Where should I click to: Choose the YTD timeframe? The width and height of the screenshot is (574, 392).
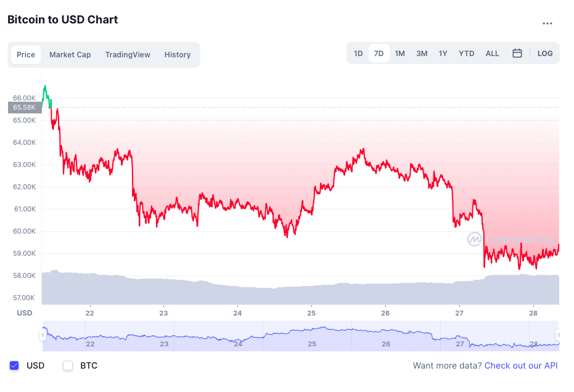click(x=466, y=53)
